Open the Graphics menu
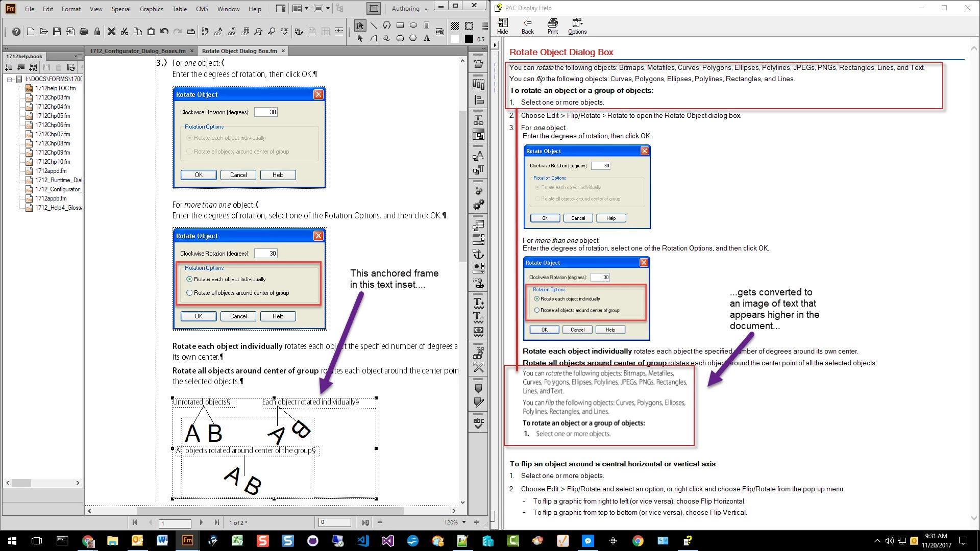 151,9
